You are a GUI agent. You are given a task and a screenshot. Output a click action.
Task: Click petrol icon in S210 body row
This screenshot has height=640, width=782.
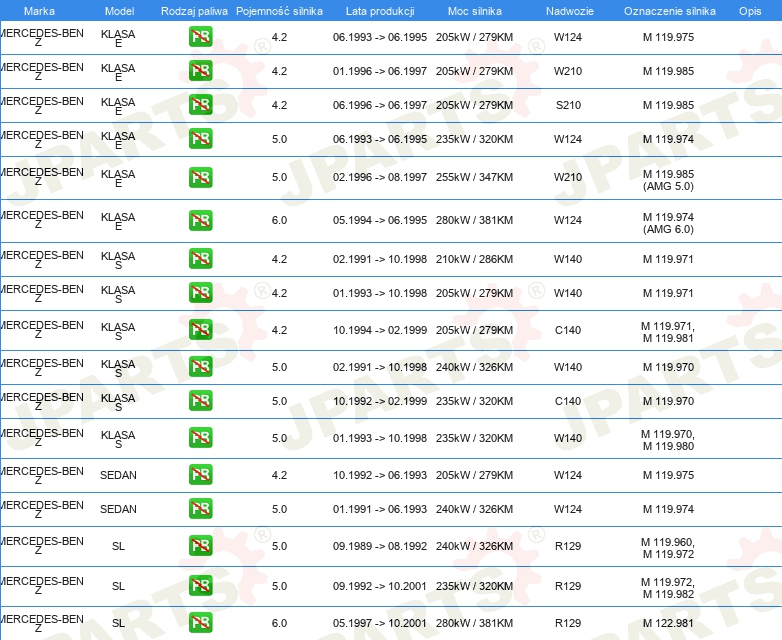(200, 105)
